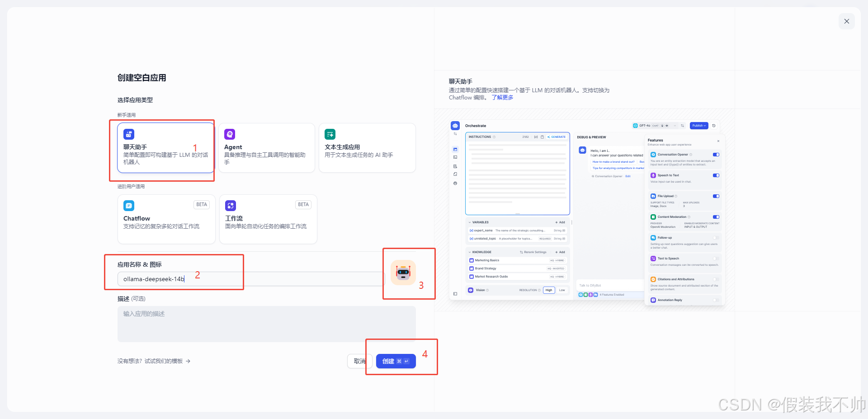Viewport: 868px width, 419px height.
Task: Click Edit link beside Conversation Opener preview
Action: tap(628, 176)
